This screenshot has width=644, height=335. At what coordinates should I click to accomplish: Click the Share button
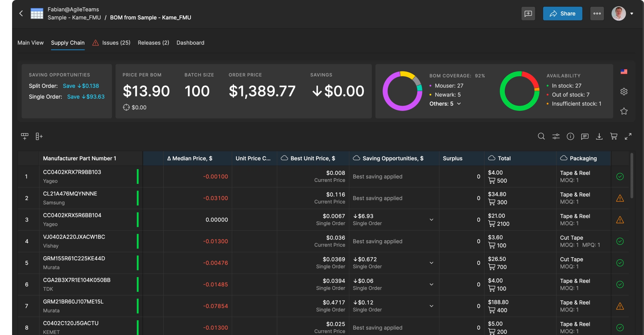tap(562, 13)
